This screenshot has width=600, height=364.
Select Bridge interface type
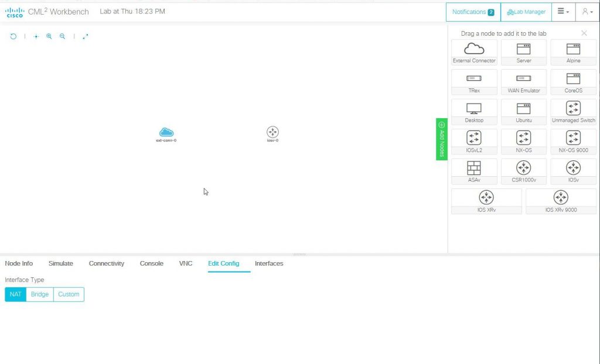[40, 294]
